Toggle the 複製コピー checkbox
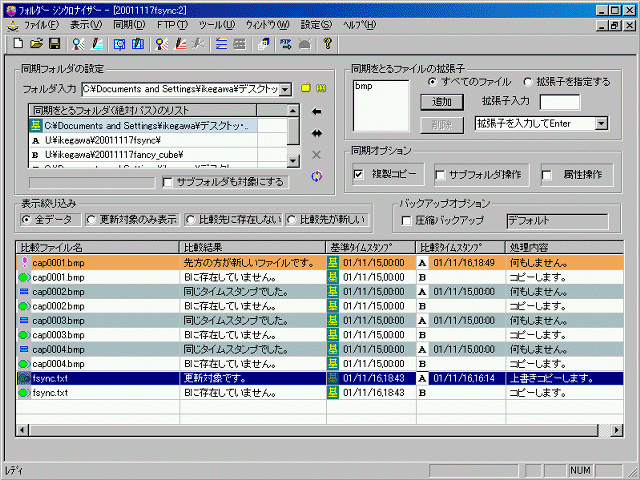 click(x=360, y=175)
